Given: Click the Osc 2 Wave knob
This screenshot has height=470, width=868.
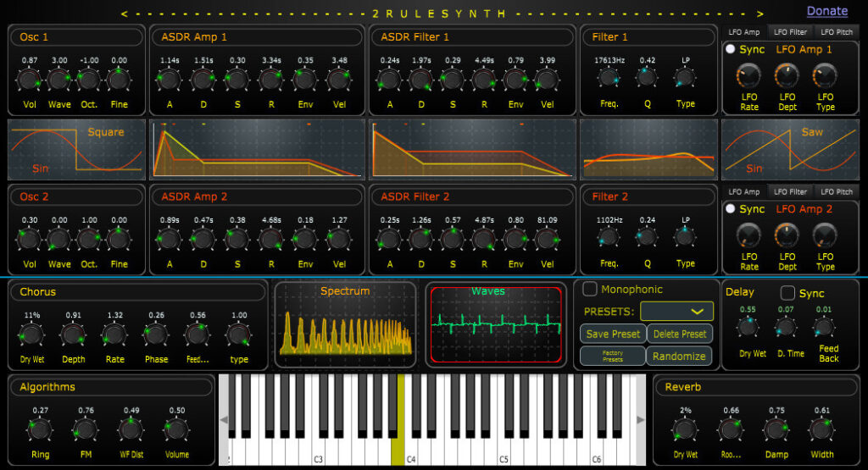Looking at the screenshot, I should (59, 240).
